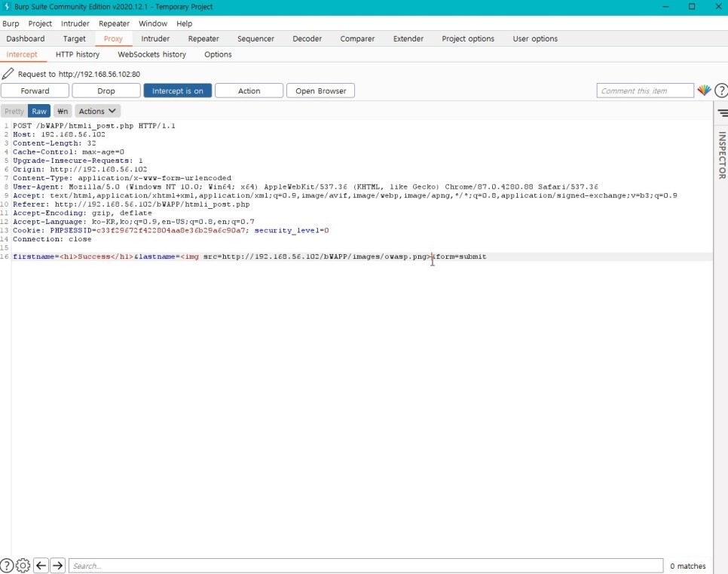The height and width of the screenshot is (574, 728).
Task: Click the Content-Length: 32 header
Action: click(54, 143)
